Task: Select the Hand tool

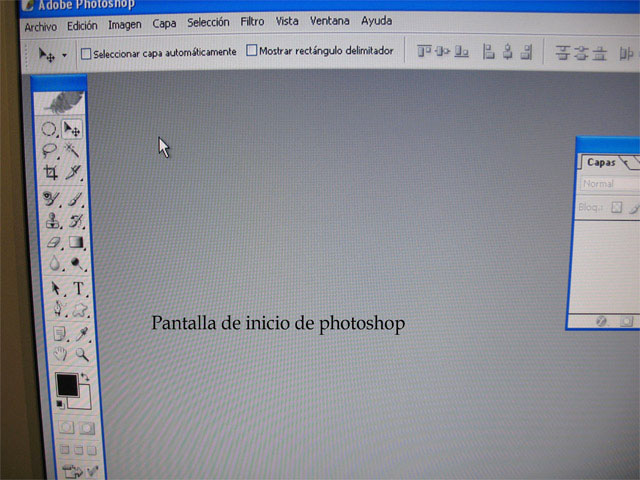Action: [60, 354]
